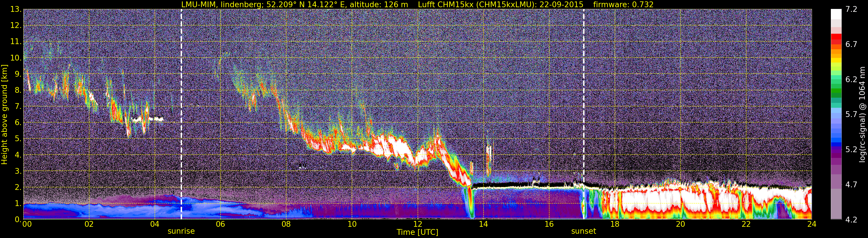Click the x-axis tick label '08'
Screen dimensions: 868x238
pyautogui.click(x=286, y=224)
